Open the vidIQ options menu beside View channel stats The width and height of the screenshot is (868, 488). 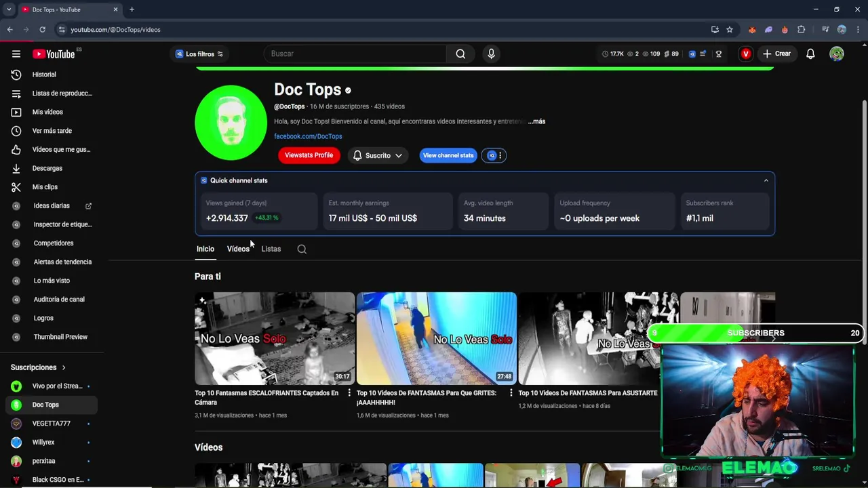coord(494,155)
